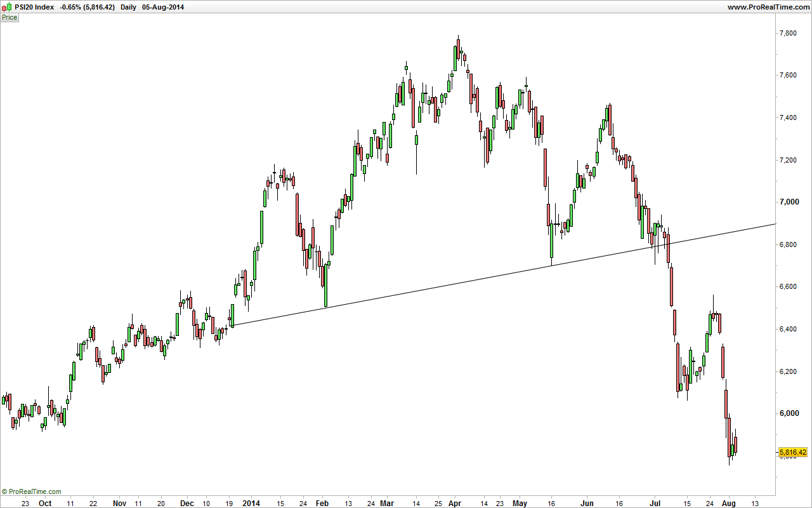This screenshot has height=508, width=812.
Task: Click the highlighted 5,816.42 current price tag
Action: tap(792, 452)
